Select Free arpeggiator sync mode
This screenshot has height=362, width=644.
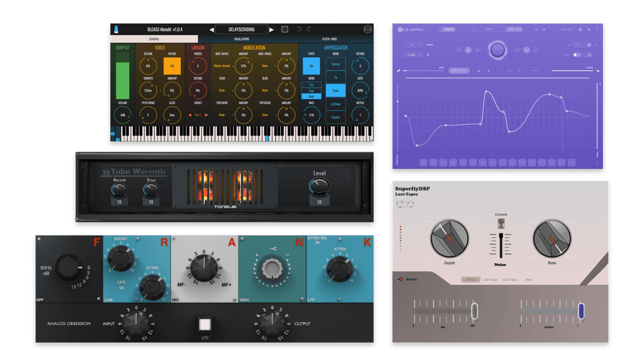point(311,85)
